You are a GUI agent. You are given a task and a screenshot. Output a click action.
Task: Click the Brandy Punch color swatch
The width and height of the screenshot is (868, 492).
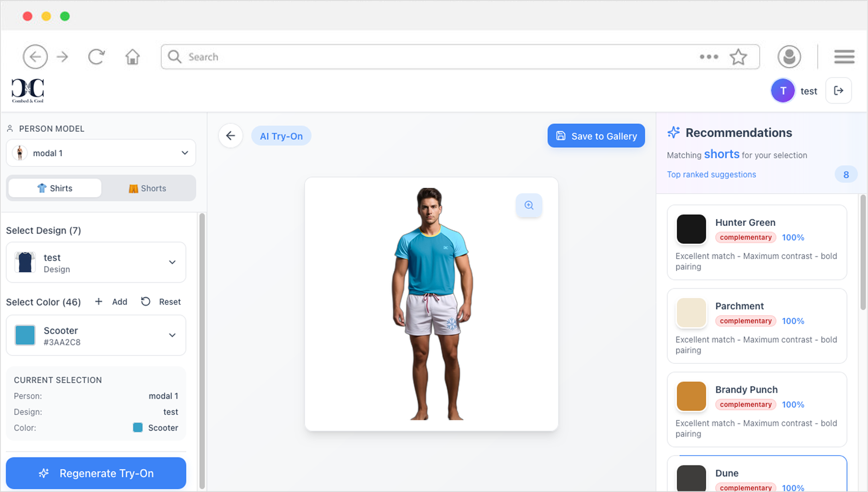point(691,396)
